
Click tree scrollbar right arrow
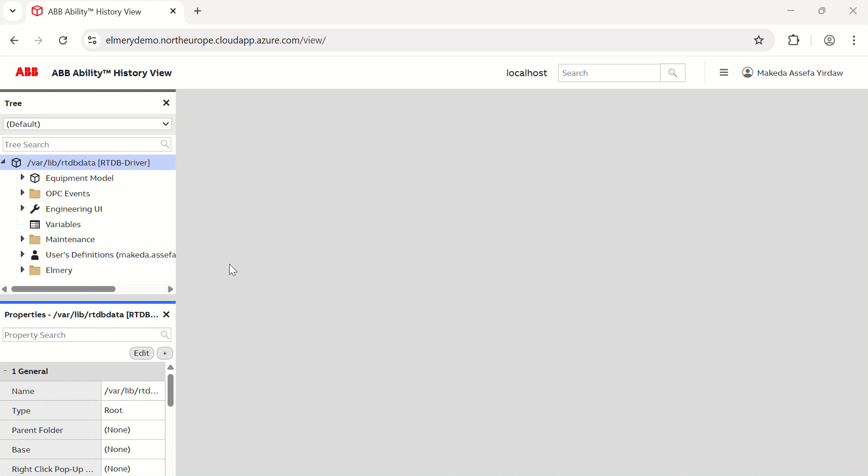pos(170,289)
